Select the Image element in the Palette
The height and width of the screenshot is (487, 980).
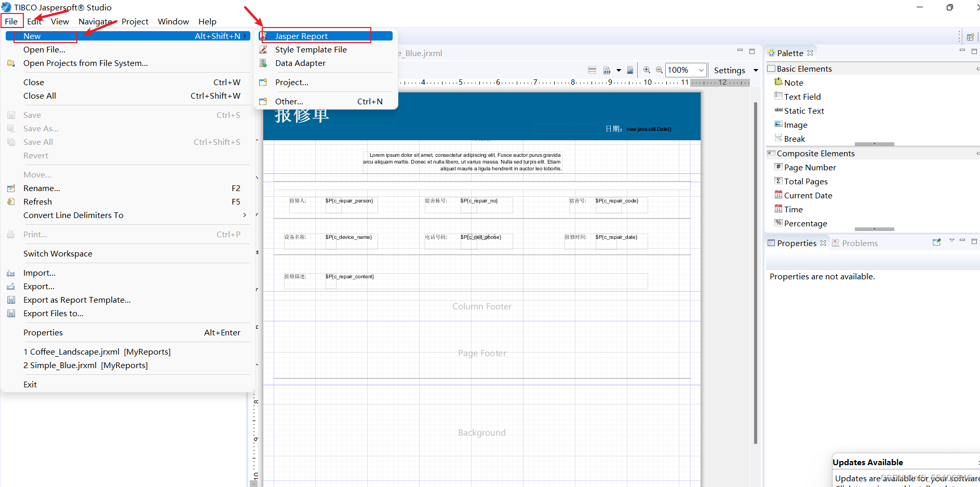(795, 125)
